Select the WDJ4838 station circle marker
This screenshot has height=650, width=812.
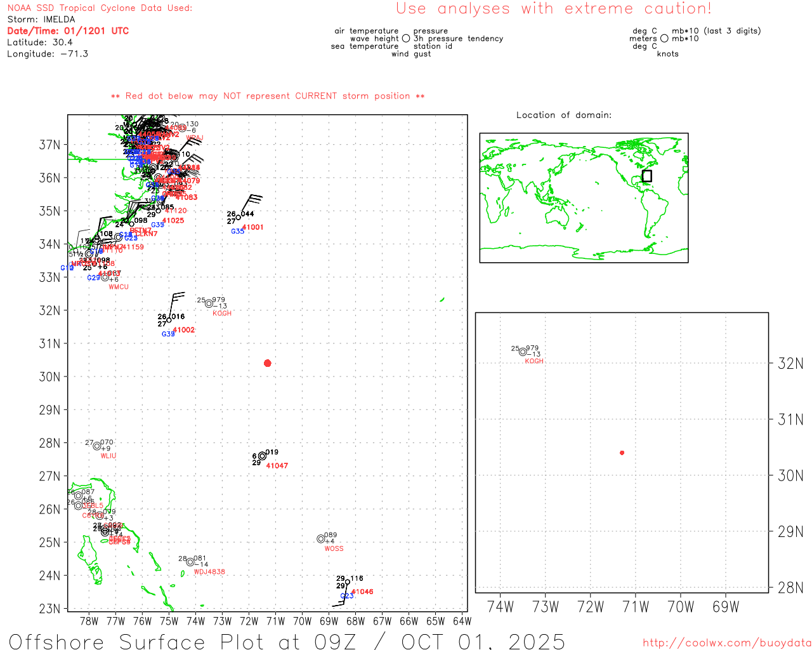(190, 562)
